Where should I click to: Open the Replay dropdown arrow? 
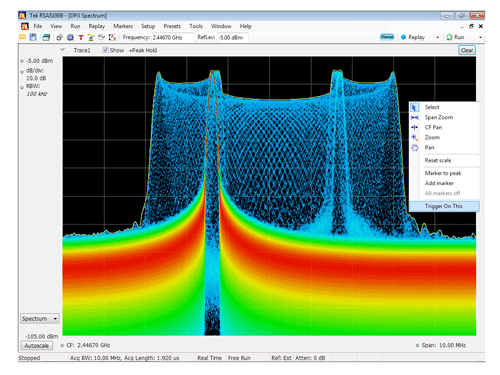pos(438,37)
